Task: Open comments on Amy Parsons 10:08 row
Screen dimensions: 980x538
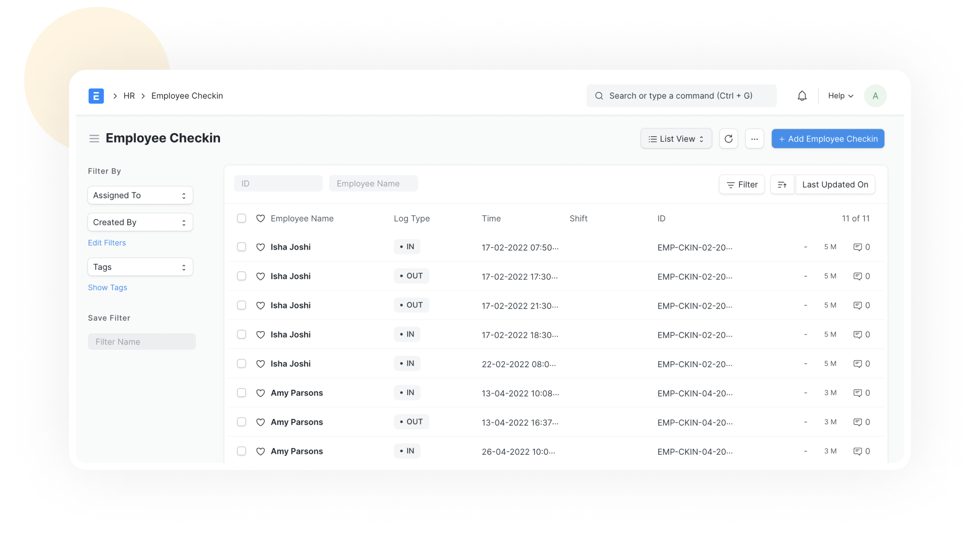Action: tap(861, 393)
